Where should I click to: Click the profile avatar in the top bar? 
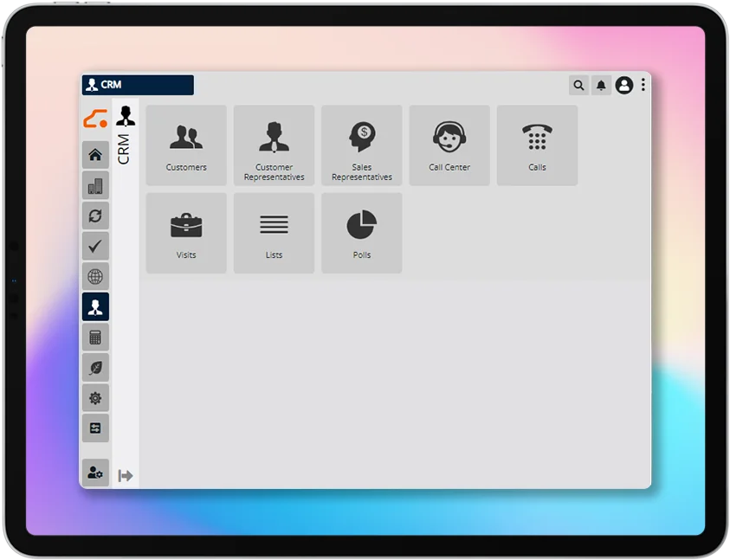click(624, 85)
